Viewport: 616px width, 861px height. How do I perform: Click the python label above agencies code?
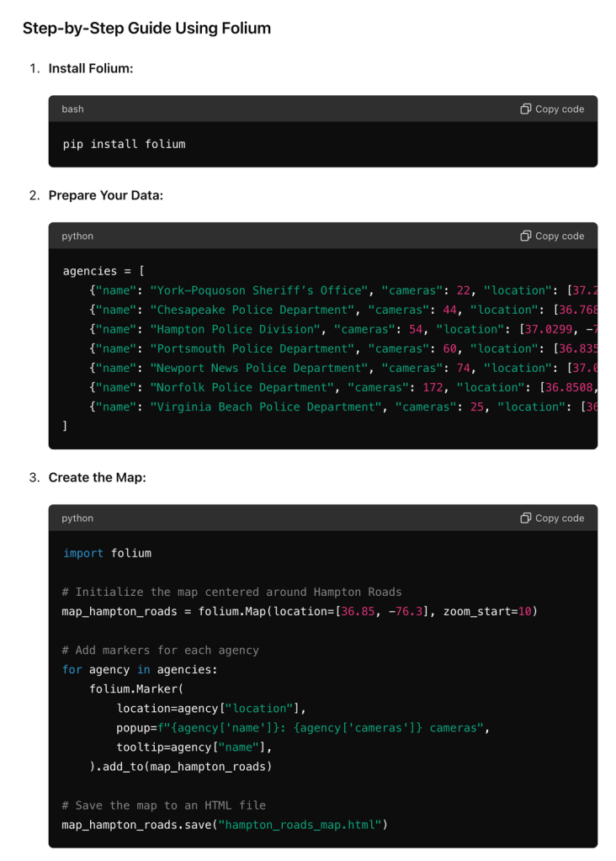click(x=77, y=237)
